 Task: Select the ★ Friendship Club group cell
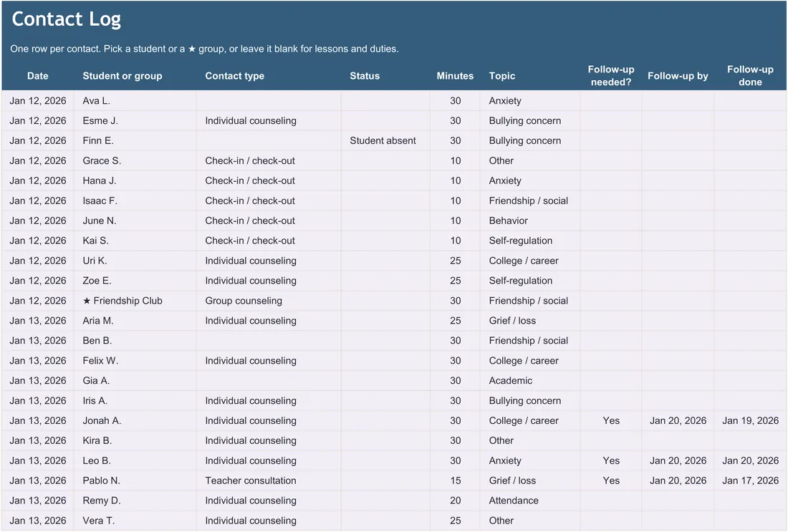coord(135,301)
